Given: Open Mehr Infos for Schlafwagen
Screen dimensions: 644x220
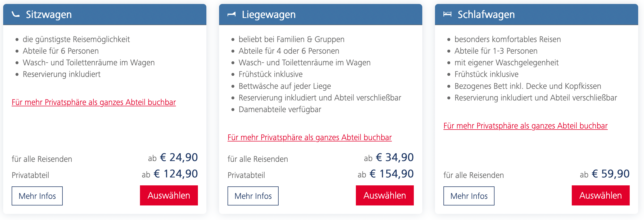Looking at the screenshot, I should pos(469,196).
